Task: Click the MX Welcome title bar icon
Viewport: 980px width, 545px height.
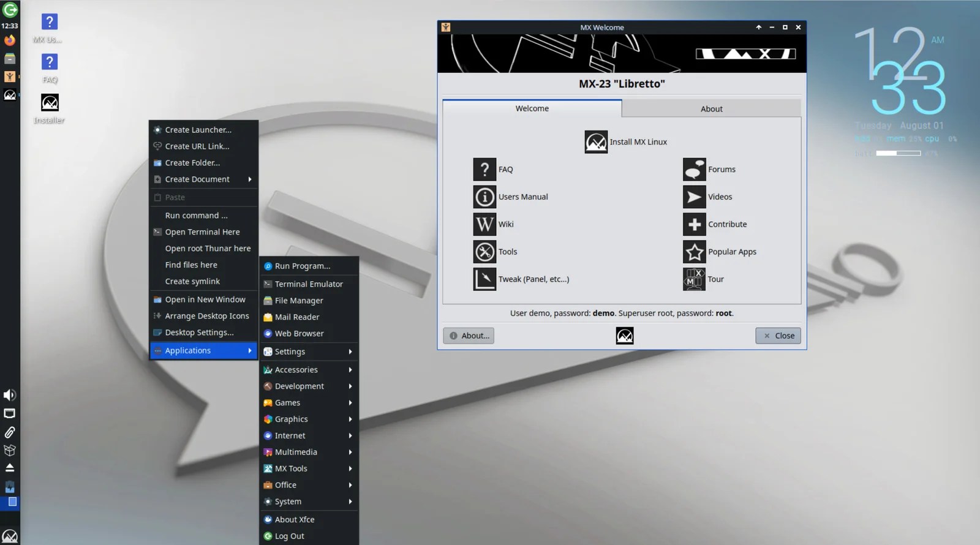Action: click(446, 27)
